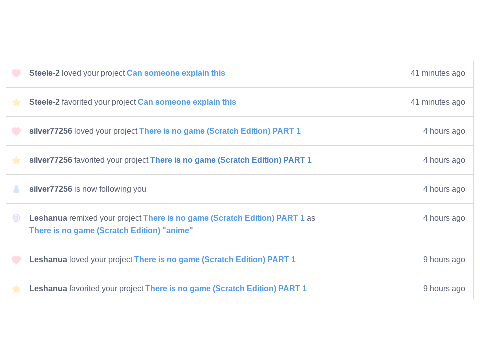The width and height of the screenshot is (480, 360).
Task: Open Steele-2 profile in the loved message
Action: coord(44,73)
